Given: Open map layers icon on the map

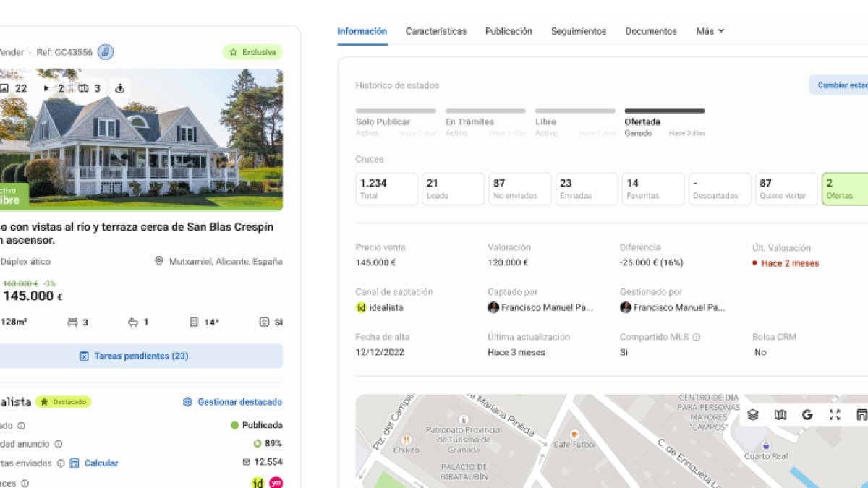Looking at the screenshot, I should [753, 414].
